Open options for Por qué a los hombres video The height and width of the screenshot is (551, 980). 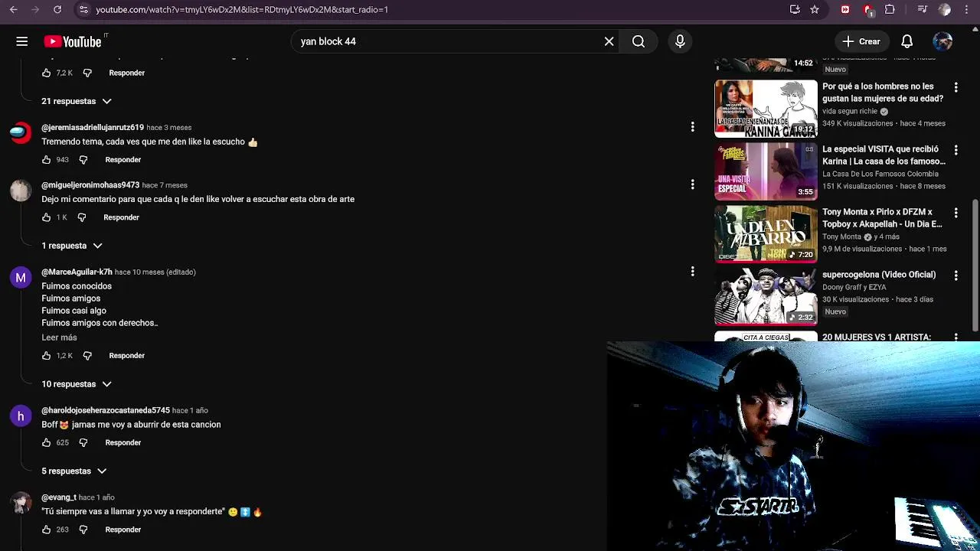[955, 88]
